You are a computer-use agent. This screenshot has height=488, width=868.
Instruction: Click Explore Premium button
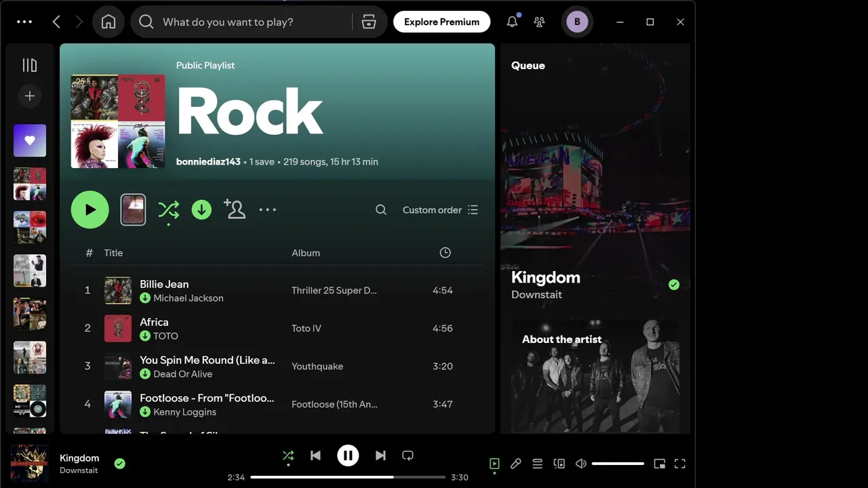click(x=441, y=22)
